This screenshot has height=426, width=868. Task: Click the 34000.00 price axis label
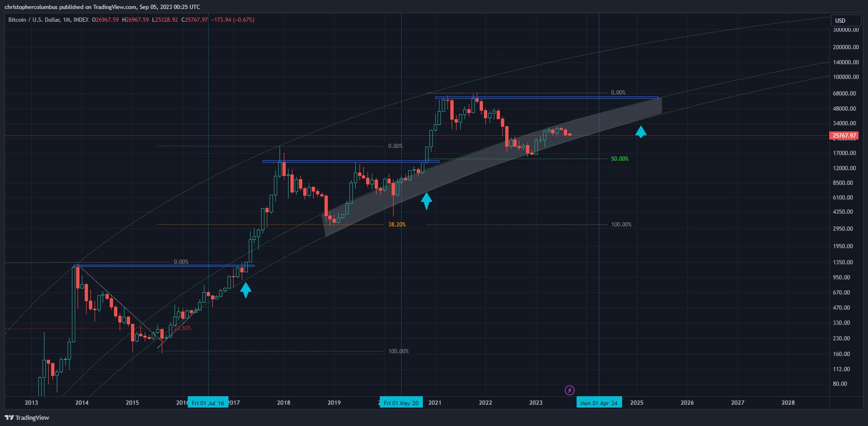pyautogui.click(x=844, y=123)
